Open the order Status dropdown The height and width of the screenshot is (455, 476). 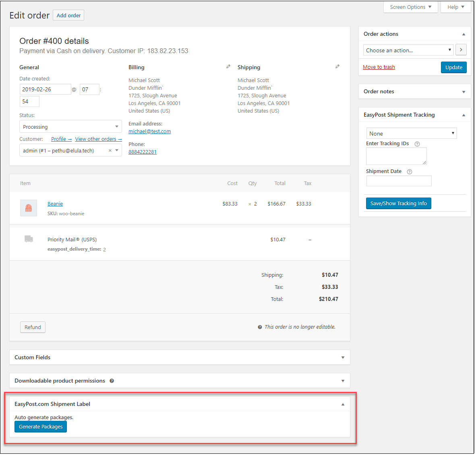point(70,126)
